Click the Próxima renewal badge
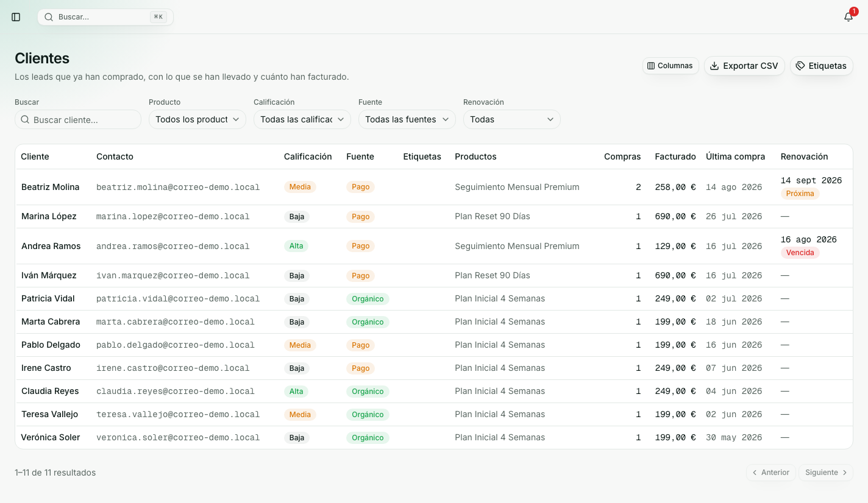 pos(800,194)
